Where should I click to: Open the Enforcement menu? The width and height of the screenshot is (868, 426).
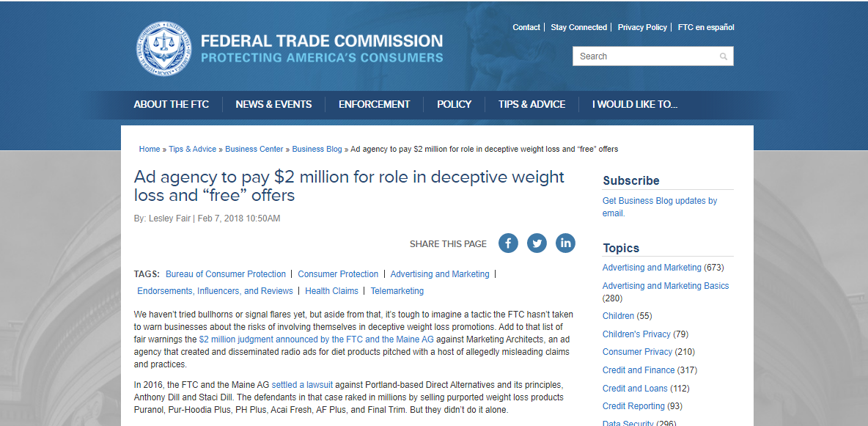374,105
